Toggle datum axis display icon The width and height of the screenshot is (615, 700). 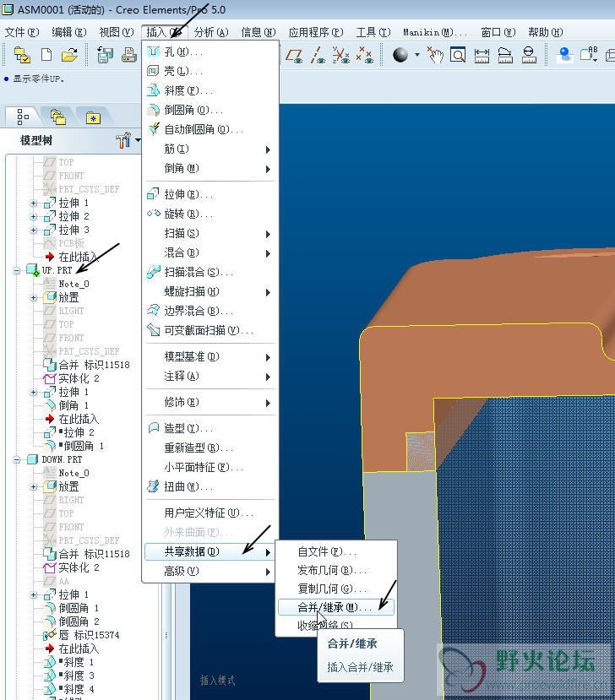pos(317,55)
